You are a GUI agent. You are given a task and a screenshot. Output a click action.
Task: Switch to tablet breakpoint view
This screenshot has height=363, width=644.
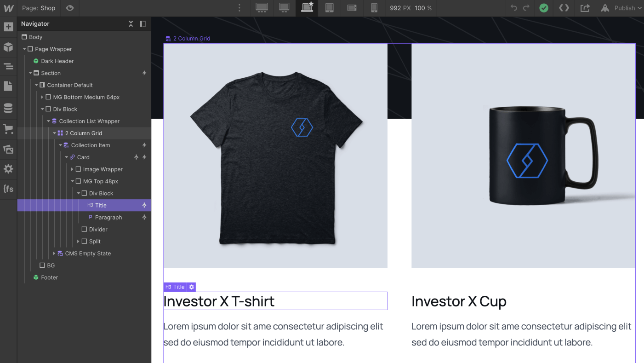[x=329, y=8]
